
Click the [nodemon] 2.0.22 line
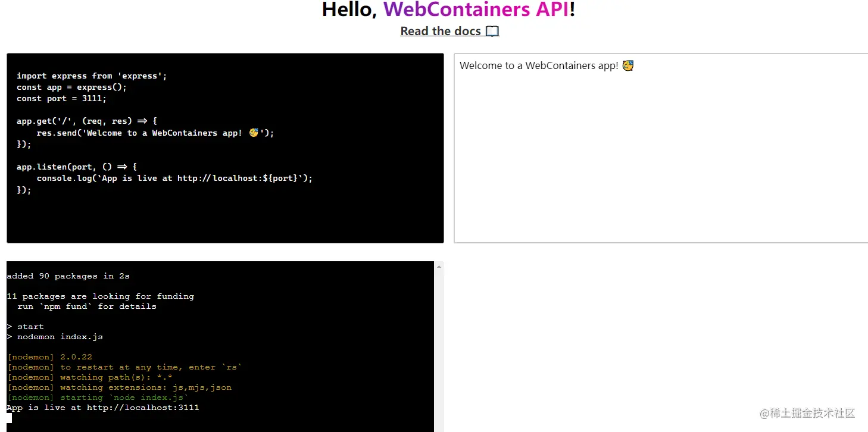pos(49,357)
